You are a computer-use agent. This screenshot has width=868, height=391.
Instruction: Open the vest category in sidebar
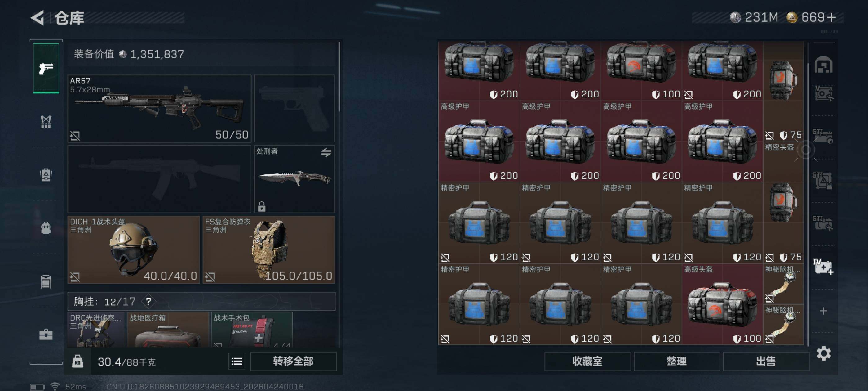46,121
